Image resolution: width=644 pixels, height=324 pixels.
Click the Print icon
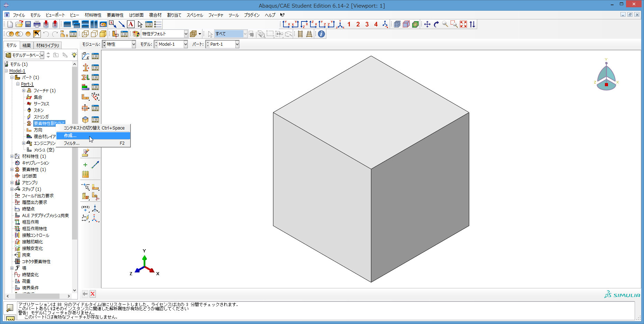[x=37, y=24]
